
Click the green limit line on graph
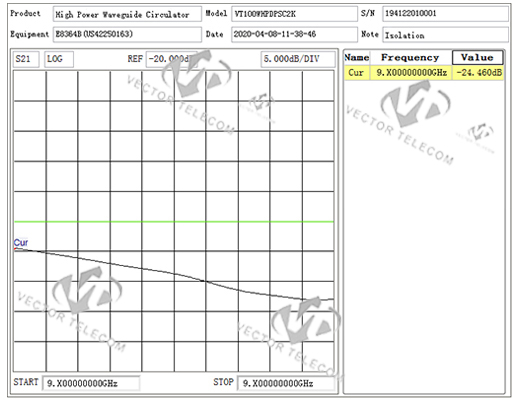coord(174,222)
